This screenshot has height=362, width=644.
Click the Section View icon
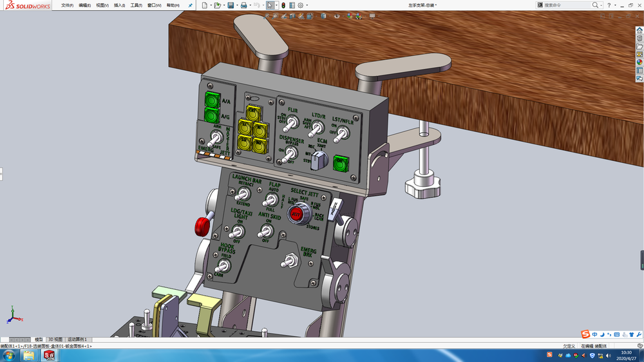[292, 16]
